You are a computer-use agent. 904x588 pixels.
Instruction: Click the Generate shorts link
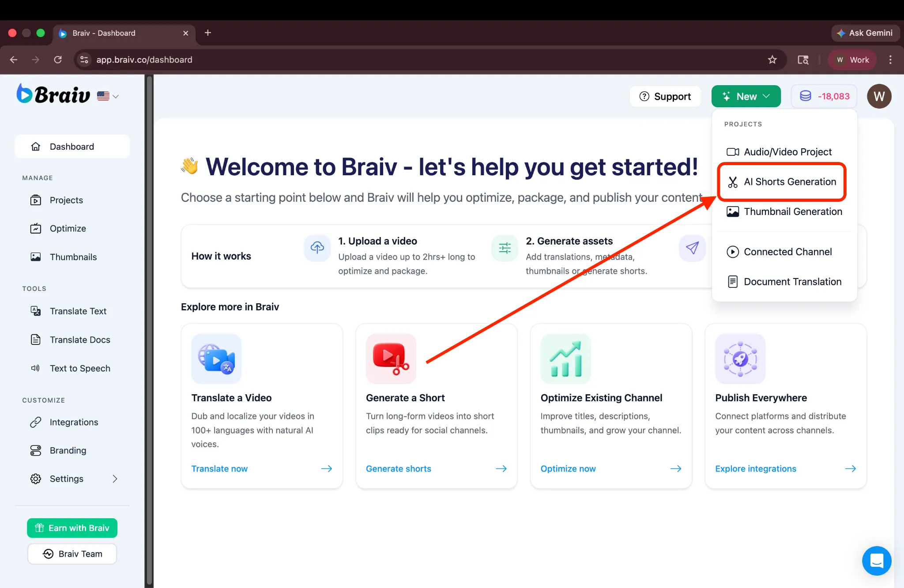click(399, 469)
